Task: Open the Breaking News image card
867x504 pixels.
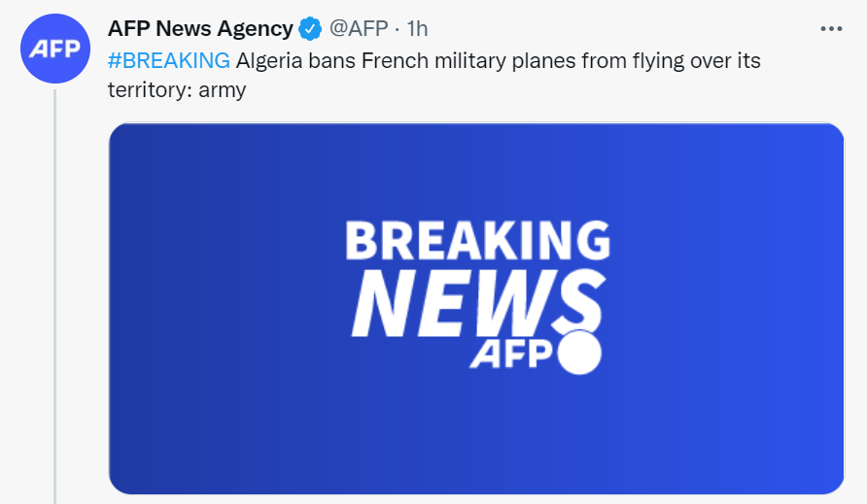Action: coord(476,309)
